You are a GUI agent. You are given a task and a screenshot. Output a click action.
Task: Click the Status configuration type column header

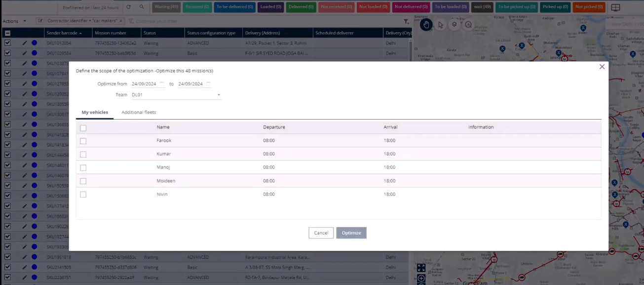click(x=214, y=33)
